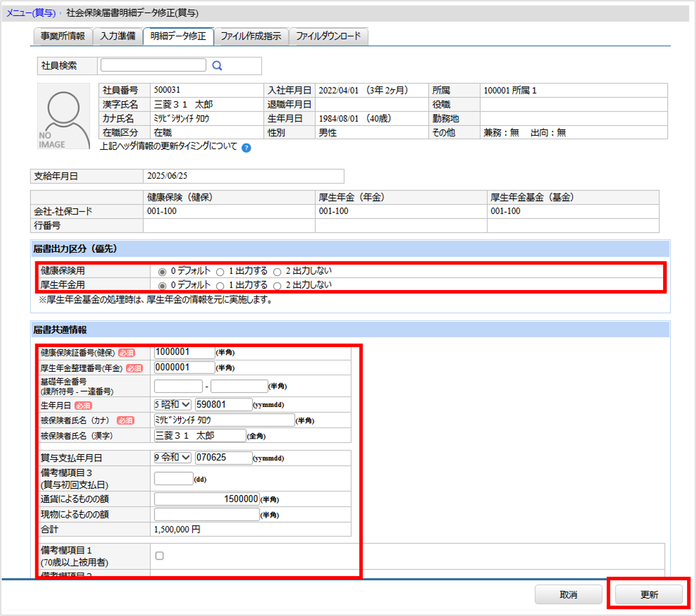
Task: Focus the 基礎年金番号 課所符号 field
Action: click(178, 386)
